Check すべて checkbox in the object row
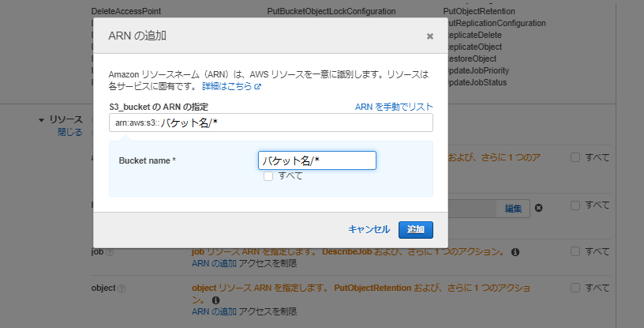Viewport: 644px width, 328px height. pyautogui.click(x=575, y=288)
